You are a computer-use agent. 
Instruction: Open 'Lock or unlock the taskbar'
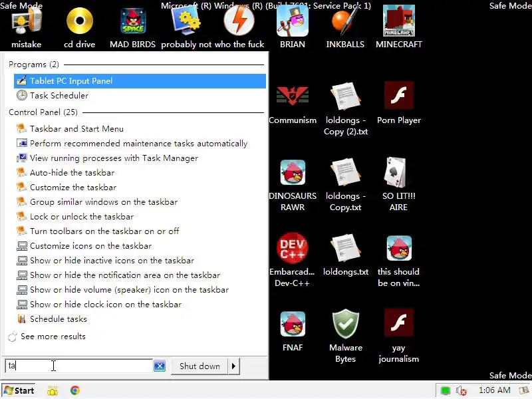click(x=140, y=217)
